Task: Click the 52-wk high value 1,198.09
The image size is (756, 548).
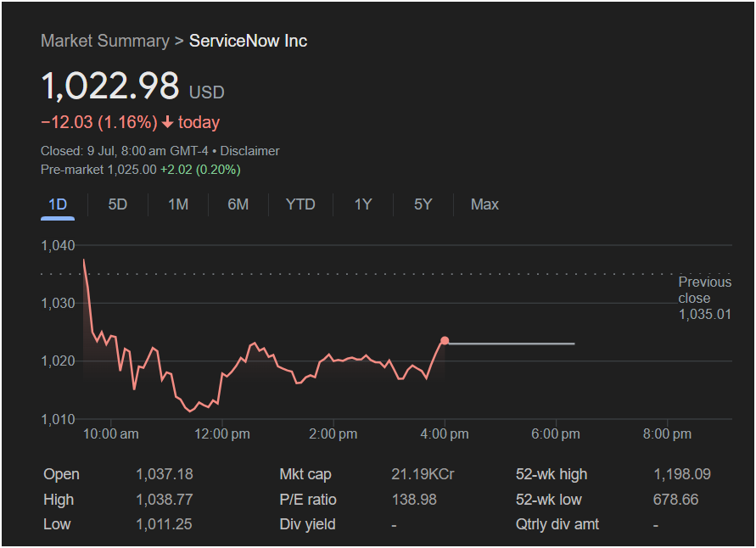Action: click(681, 474)
